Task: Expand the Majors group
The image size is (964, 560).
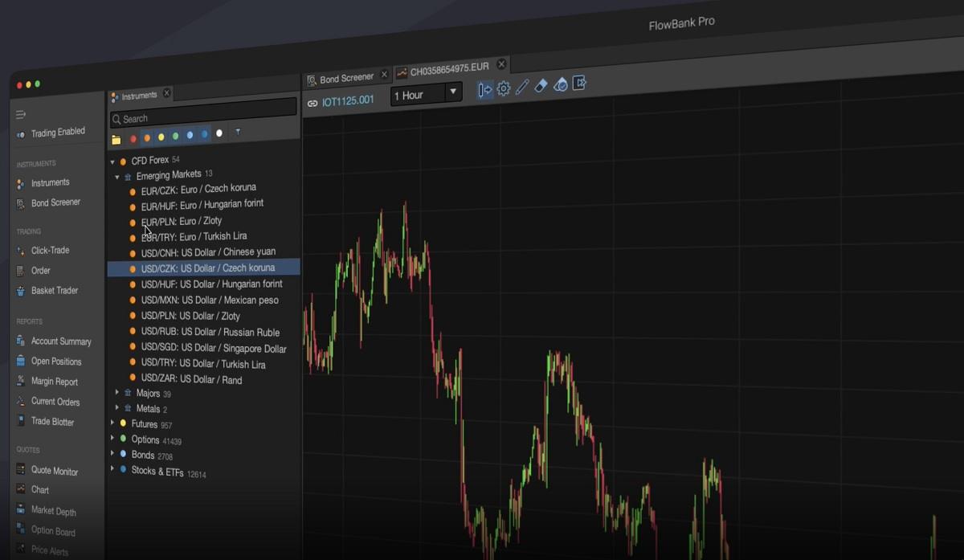Action: (117, 393)
